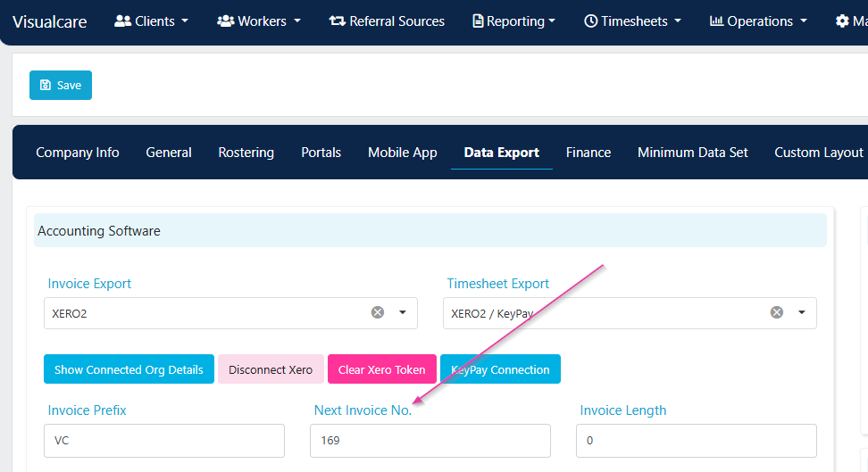This screenshot has width=868, height=472.
Task: Open the Clients menu
Action: point(151,21)
